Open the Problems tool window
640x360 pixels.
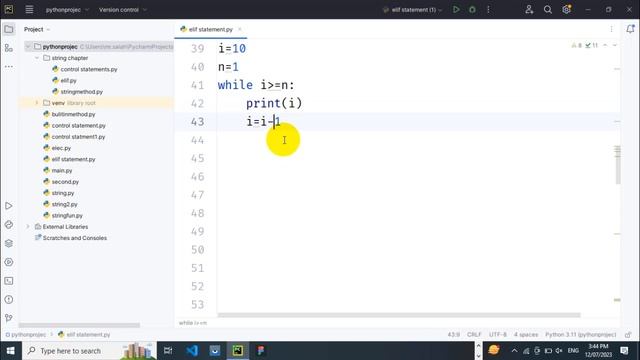click(9, 300)
